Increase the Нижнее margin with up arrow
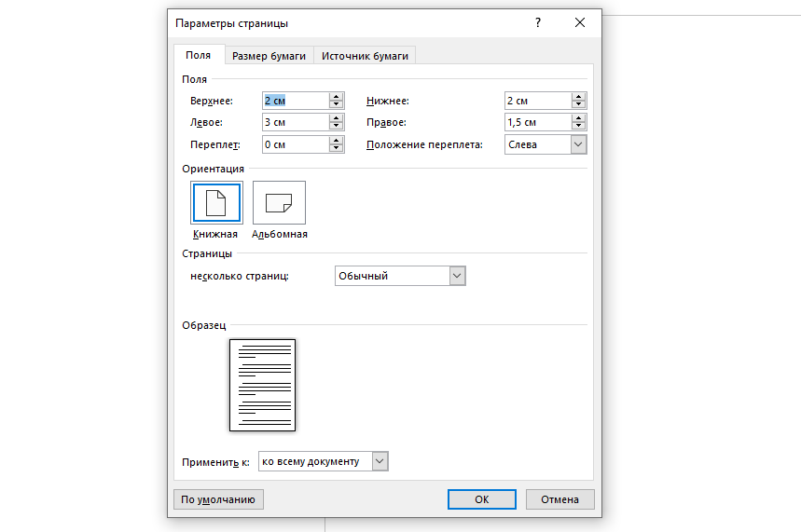801x532 pixels. tap(578, 97)
